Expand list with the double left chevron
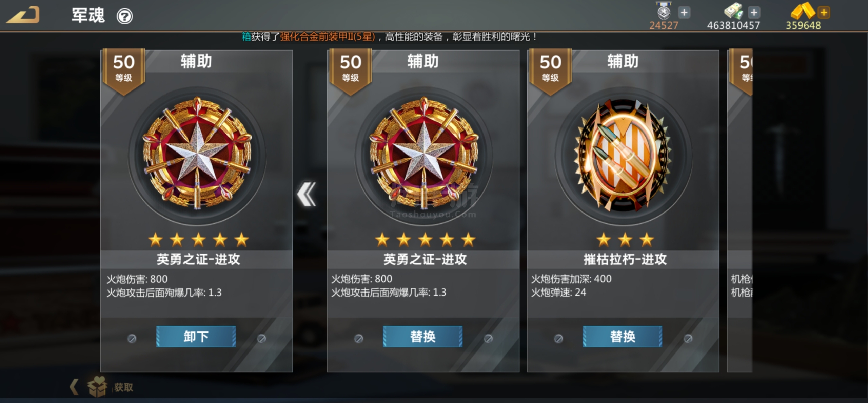 coord(307,194)
